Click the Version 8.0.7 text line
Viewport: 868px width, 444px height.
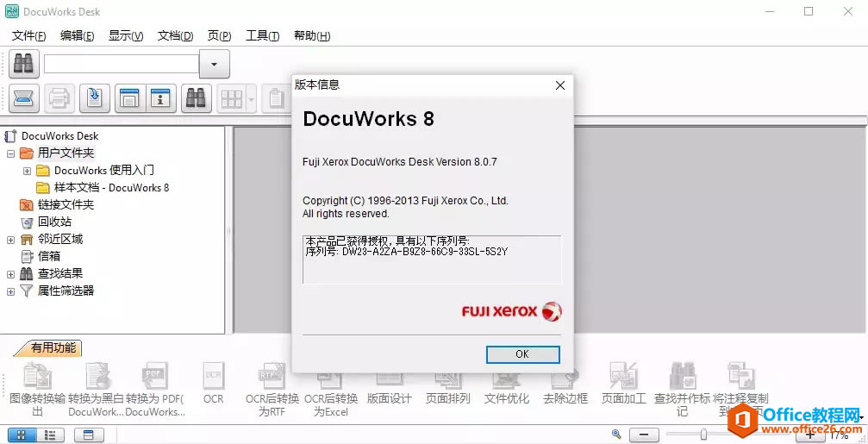[x=400, y=162]
